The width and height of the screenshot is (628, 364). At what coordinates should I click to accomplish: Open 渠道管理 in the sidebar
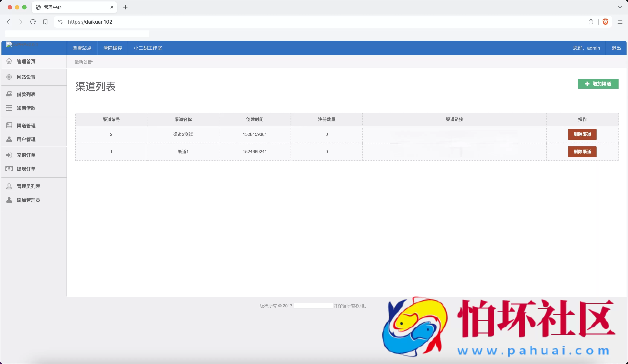26,126
